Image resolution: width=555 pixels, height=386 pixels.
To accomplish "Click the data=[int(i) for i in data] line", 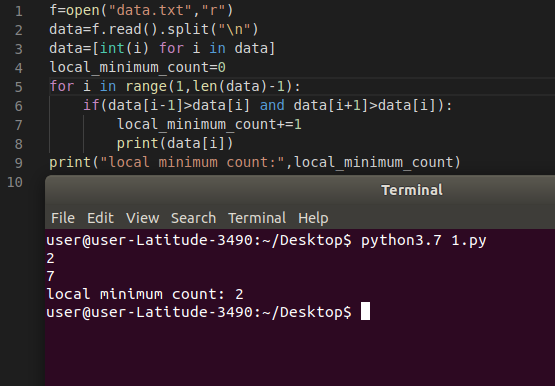I will (162, 48).
